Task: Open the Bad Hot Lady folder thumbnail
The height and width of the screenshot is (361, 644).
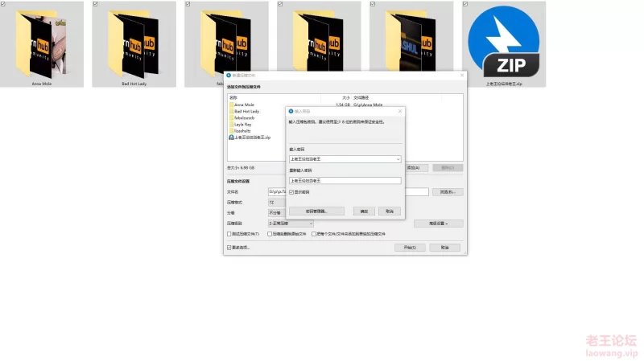Action: click(x=134, y=44)
